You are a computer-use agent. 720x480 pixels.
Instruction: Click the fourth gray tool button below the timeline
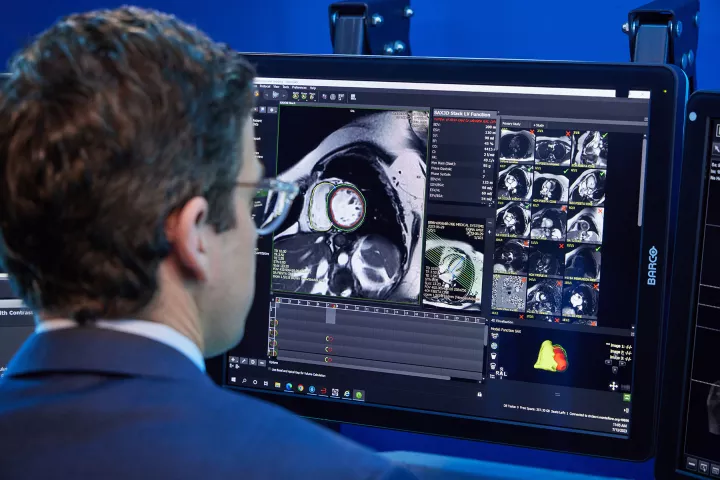click(262, 363)
